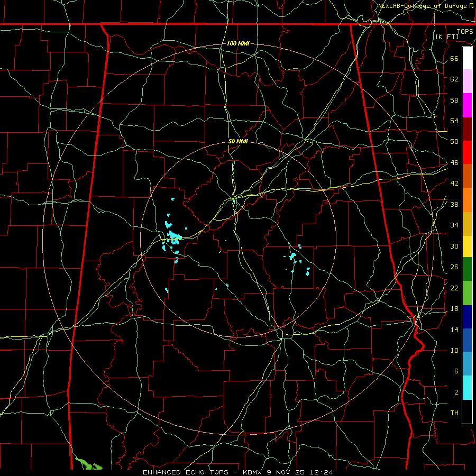This screenshot has height=476, width=476.
Task: Click the cyan legend swatch
Action: 467,388
